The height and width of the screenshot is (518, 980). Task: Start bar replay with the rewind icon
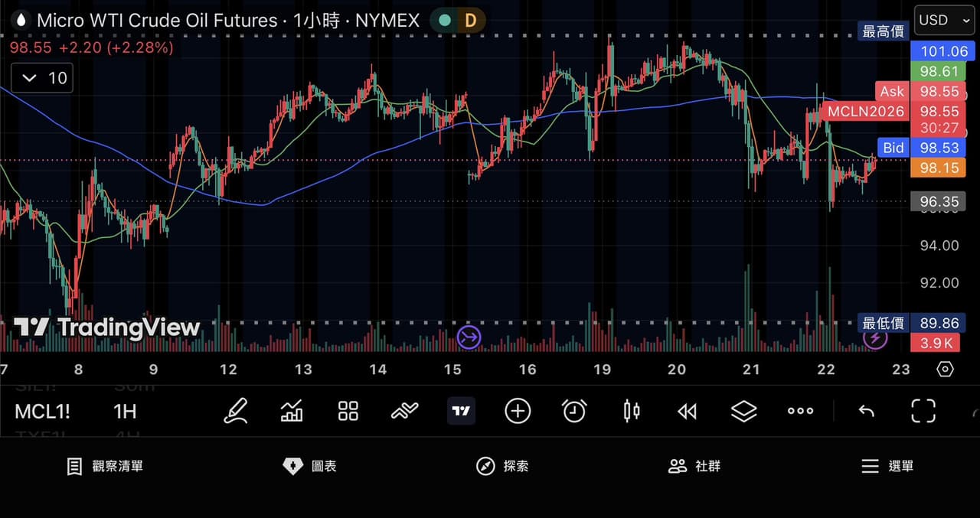(x=688, y=412)
